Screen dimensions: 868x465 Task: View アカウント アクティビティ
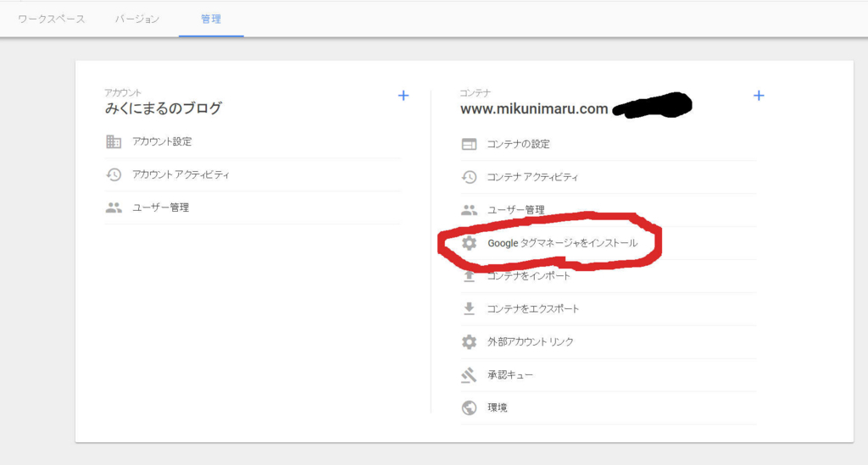point(181,174)
